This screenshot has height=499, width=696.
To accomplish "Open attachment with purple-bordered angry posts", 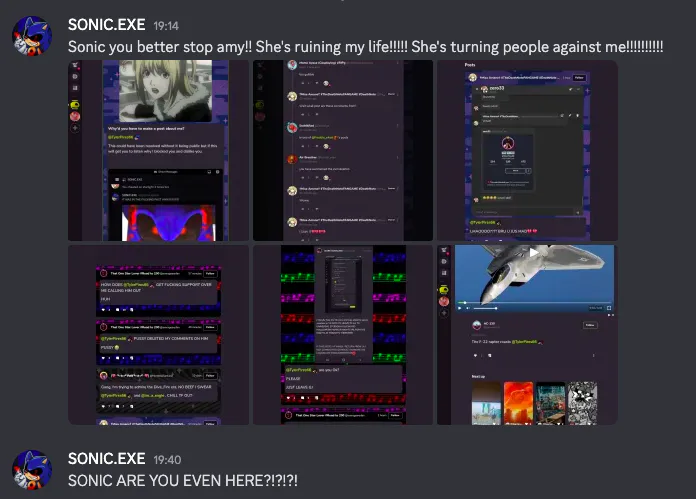I will pos(158,335).
